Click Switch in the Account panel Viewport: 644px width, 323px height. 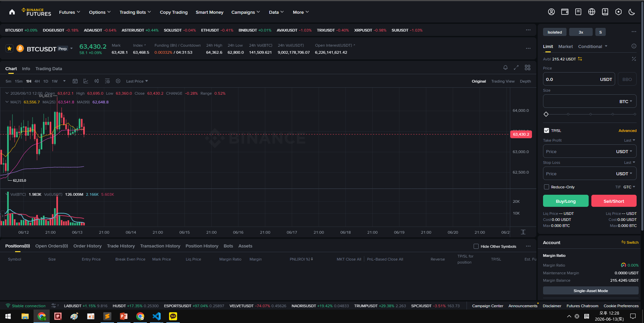point(630,242)
